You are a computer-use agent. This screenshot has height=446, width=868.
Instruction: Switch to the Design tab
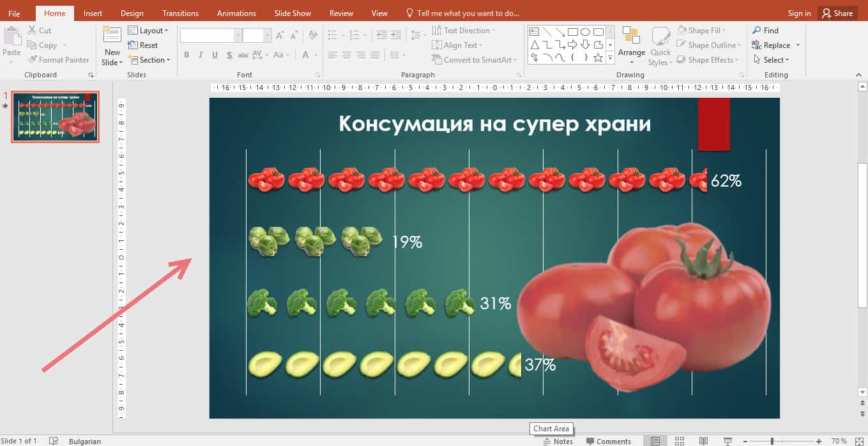point(132,13)
